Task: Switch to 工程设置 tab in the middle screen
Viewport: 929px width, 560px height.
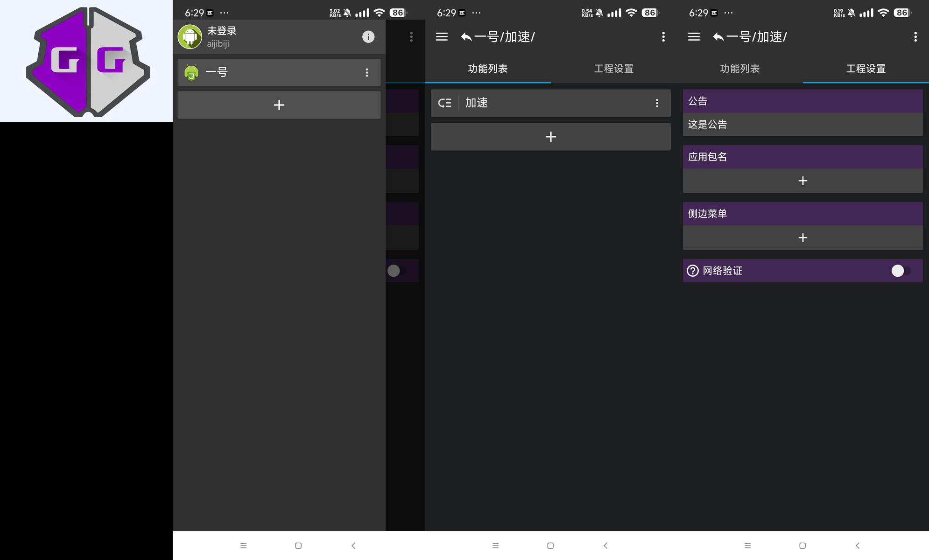Action: [614, 69]
